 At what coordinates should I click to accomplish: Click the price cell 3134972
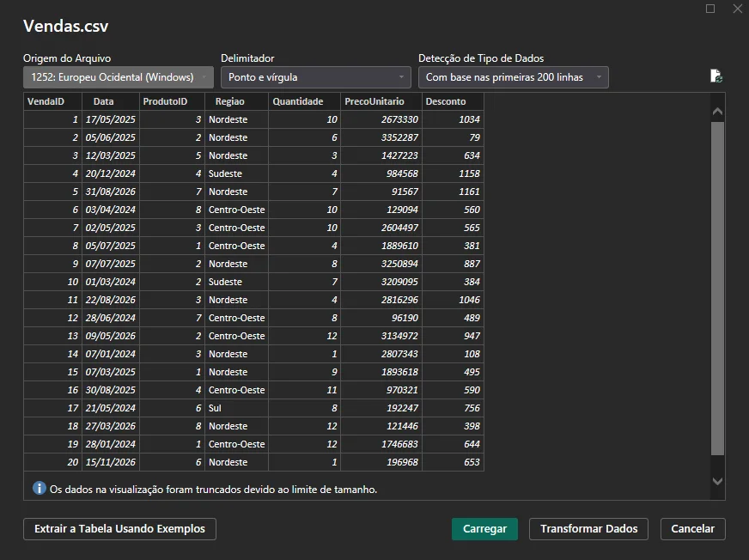(x=381, y=336)
